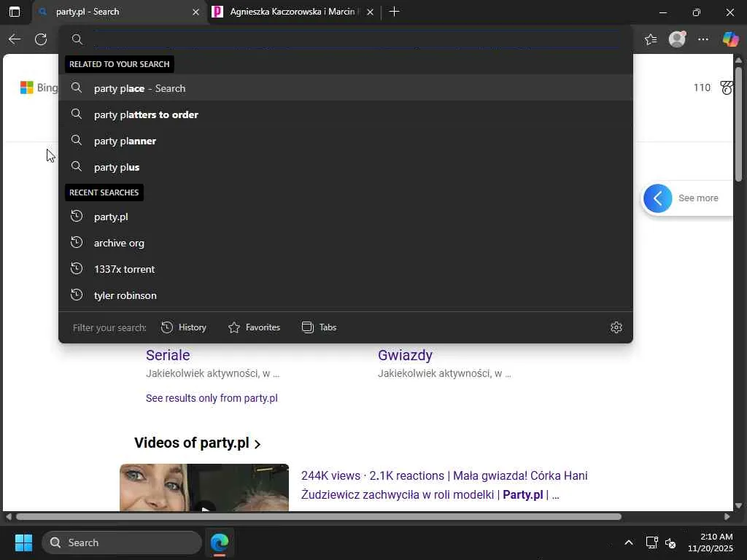Click the Bing logo on the page
Viewport: 747px width, 560px height.
39,87
